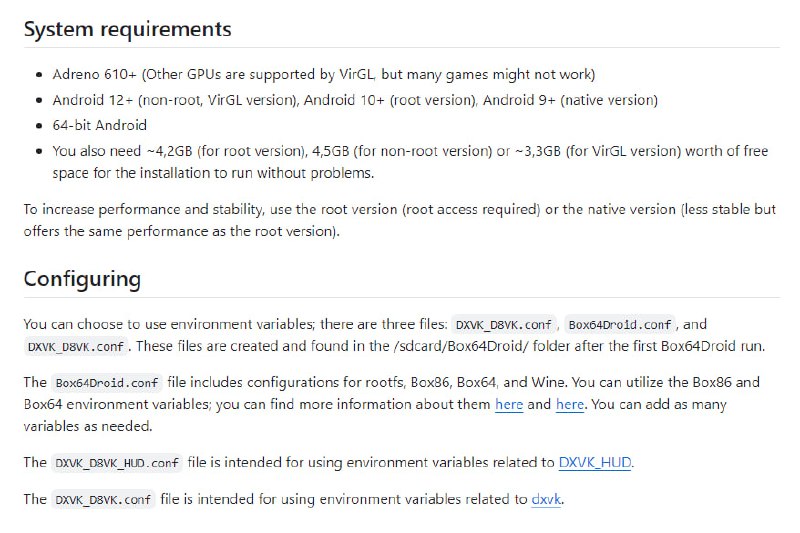Click DXVK_D8VK.conf code in the last paragraph
The image size is (800, 533).
point(103,500)
